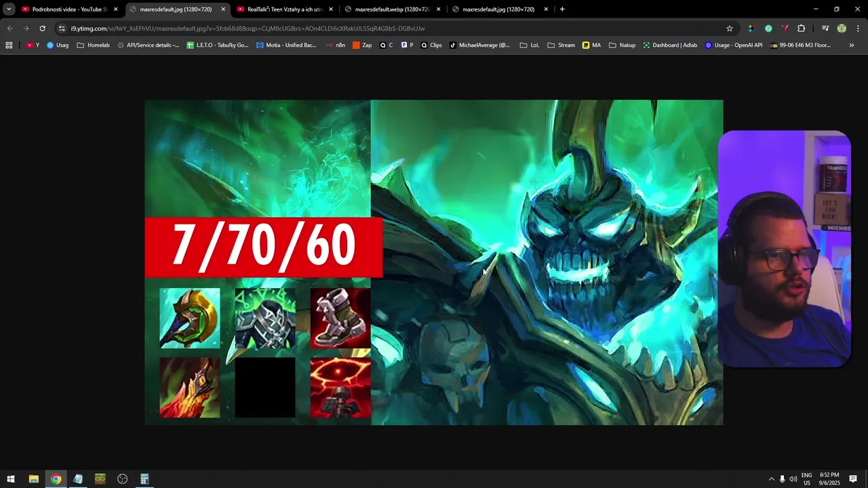The width and height of the screenshot is (868, 488).
Task: Open Usage - OpenAI API bookmark
Action: (x=734, y=45)
